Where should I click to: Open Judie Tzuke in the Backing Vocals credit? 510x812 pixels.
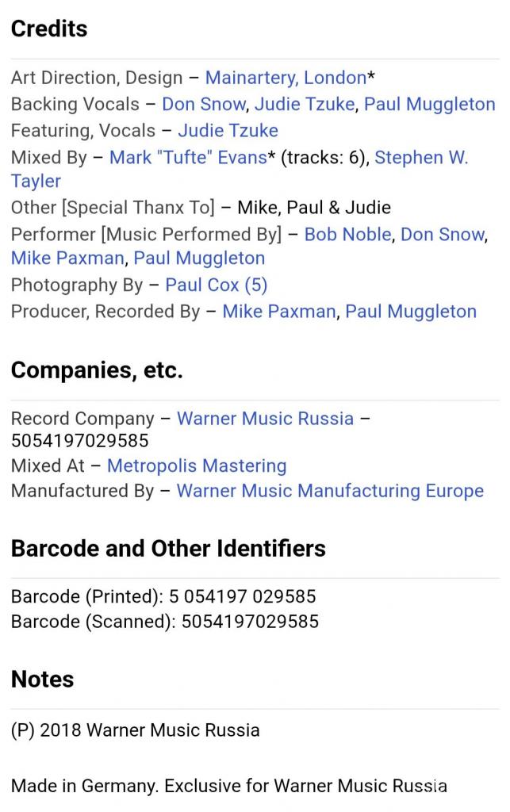305,104
